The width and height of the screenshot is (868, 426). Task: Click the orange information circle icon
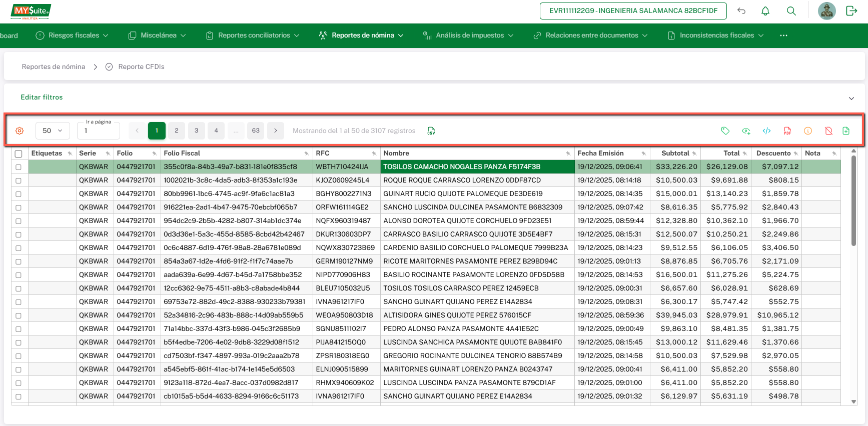click(808, 131)
